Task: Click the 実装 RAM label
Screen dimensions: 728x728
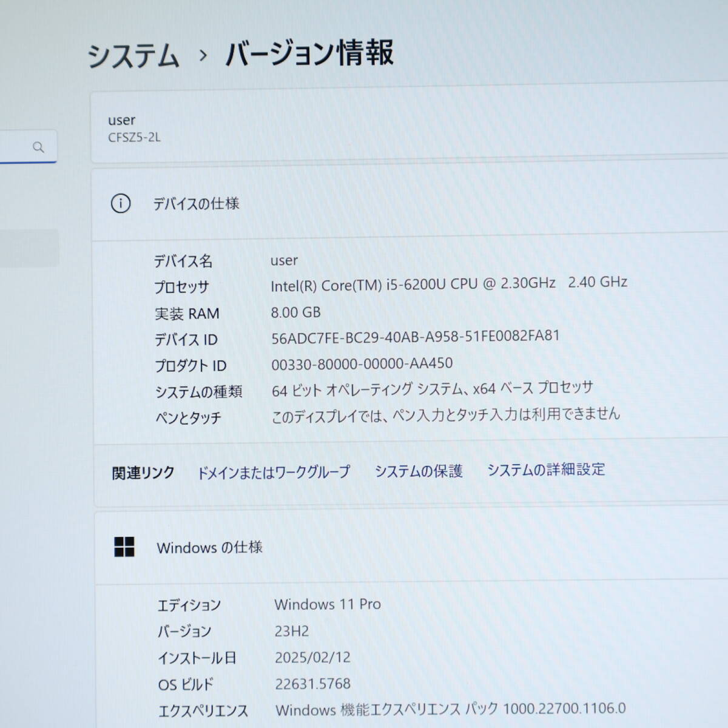Action: pos(187,314)
